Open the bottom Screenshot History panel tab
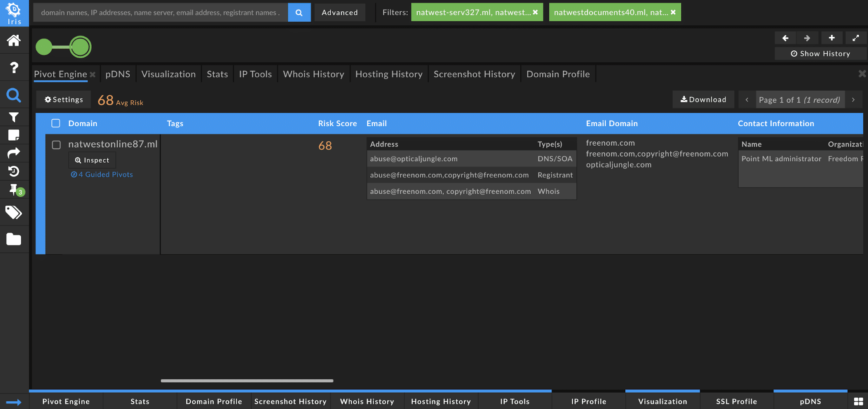Viewport: 868px width, 409px height. point(290,401)
